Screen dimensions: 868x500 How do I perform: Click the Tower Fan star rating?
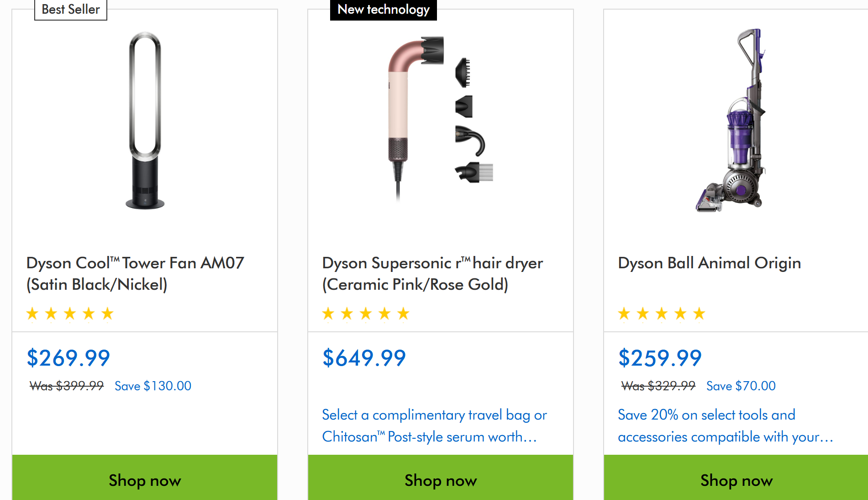(70, 314)
